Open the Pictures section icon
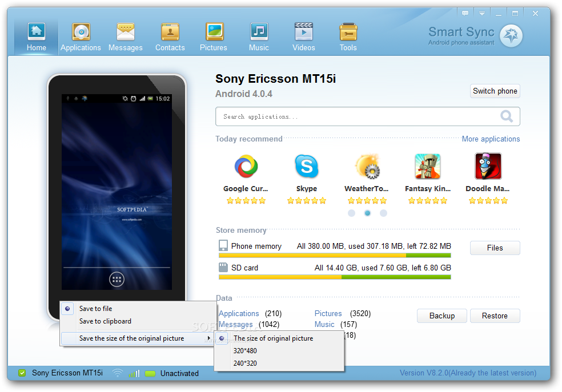The image size is (562, 392). (x=214, y=32)
